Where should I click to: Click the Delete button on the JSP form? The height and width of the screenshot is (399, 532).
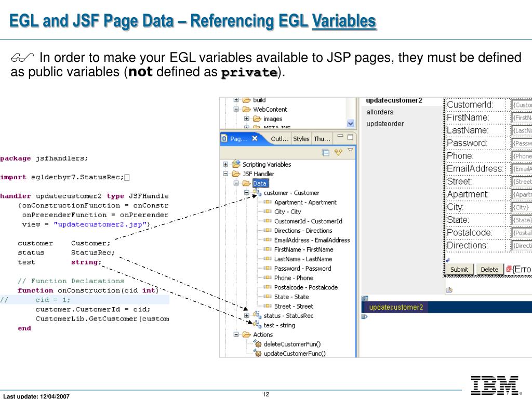[489, 270]
